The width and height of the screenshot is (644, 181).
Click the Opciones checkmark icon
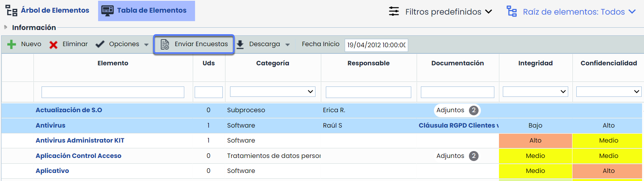tap(100, 44)
